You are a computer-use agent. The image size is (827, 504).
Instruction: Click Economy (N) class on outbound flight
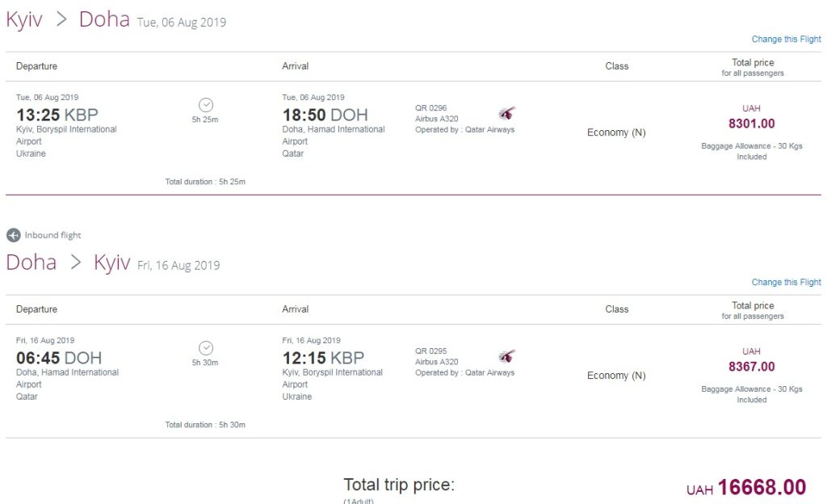pos(616,132)
